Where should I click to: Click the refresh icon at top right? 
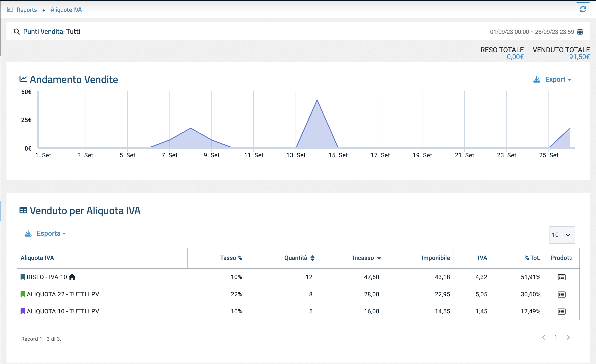[x=583, y=9]
